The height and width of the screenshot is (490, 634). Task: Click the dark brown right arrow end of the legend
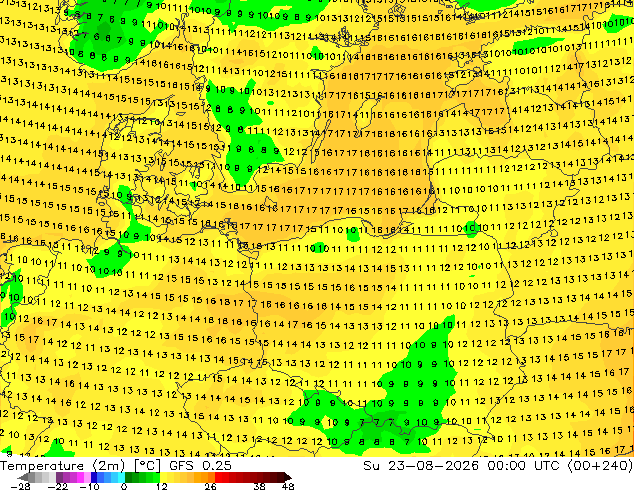click(287, 477)
